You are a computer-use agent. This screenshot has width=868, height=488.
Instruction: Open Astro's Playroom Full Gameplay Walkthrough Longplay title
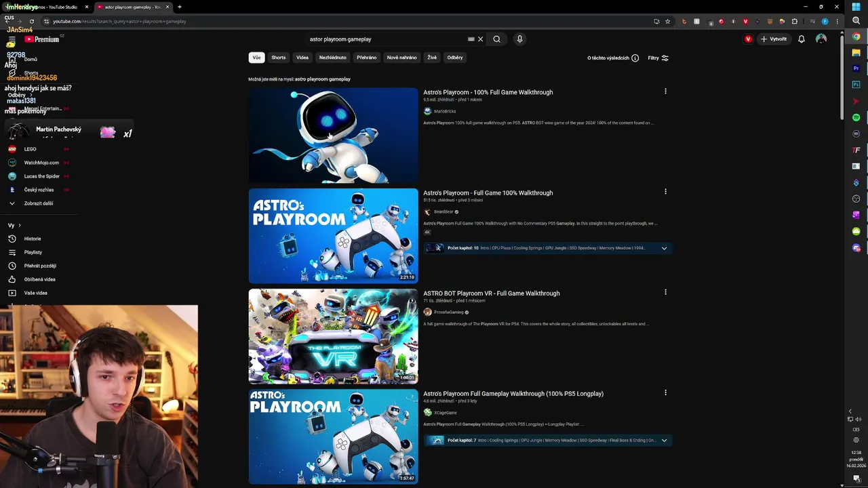point(513,394)
